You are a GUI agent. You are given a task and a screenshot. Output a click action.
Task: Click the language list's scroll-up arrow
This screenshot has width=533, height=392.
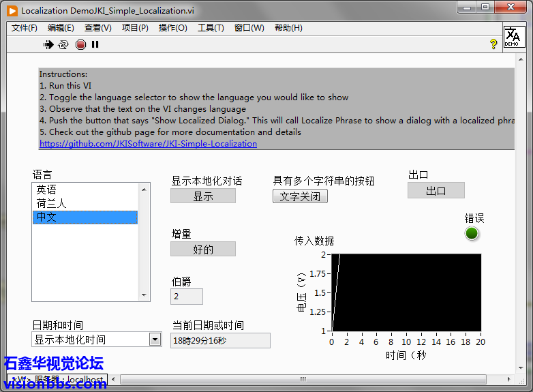click(x=144, y=188)
